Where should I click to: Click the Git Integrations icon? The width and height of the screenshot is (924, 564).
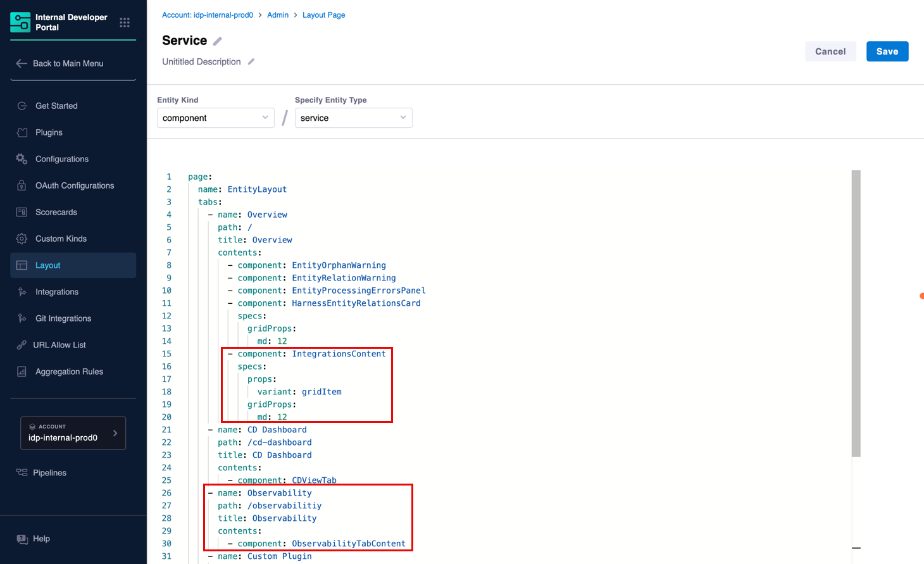click(x=22, y=318)
